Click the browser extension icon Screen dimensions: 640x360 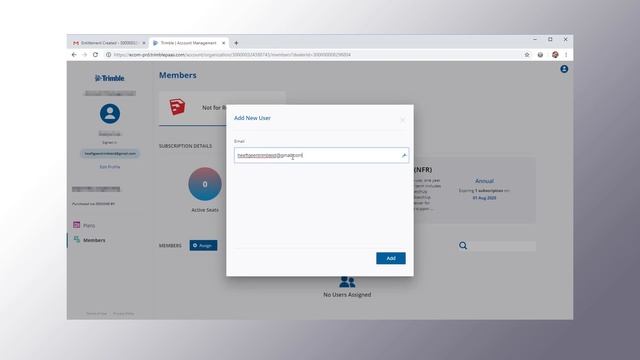click(x=540, y=55)
